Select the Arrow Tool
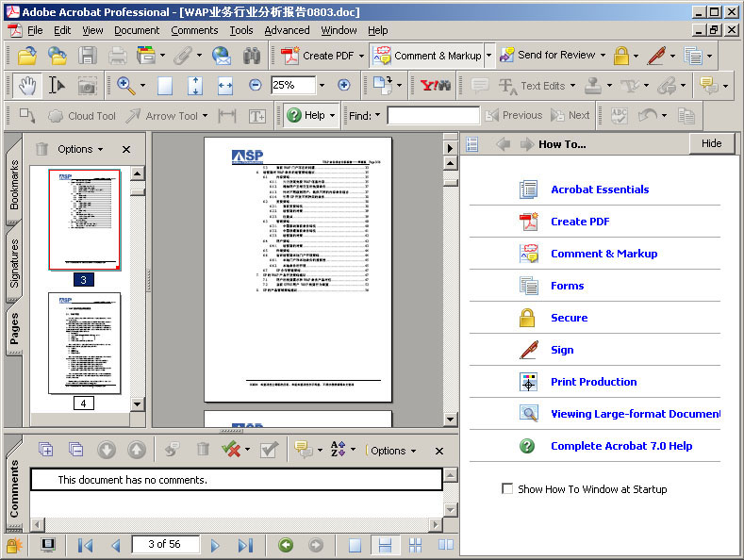This screenshot has width=744, height=560. (x=161, y=116)
